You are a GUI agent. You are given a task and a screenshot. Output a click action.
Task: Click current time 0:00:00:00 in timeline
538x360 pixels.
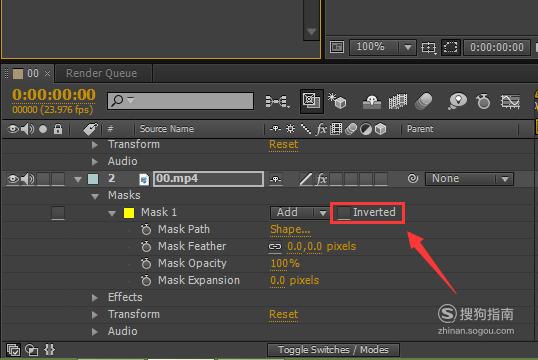(x=54, y=95)
